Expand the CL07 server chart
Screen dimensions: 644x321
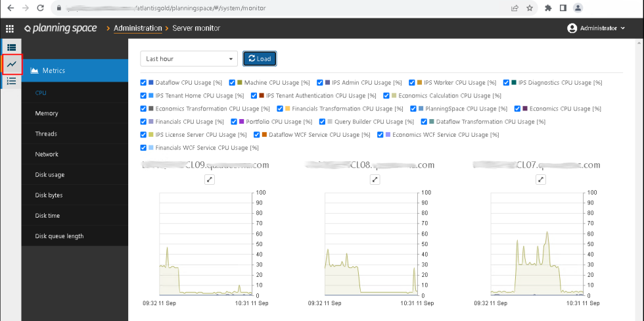pos(541,180)
